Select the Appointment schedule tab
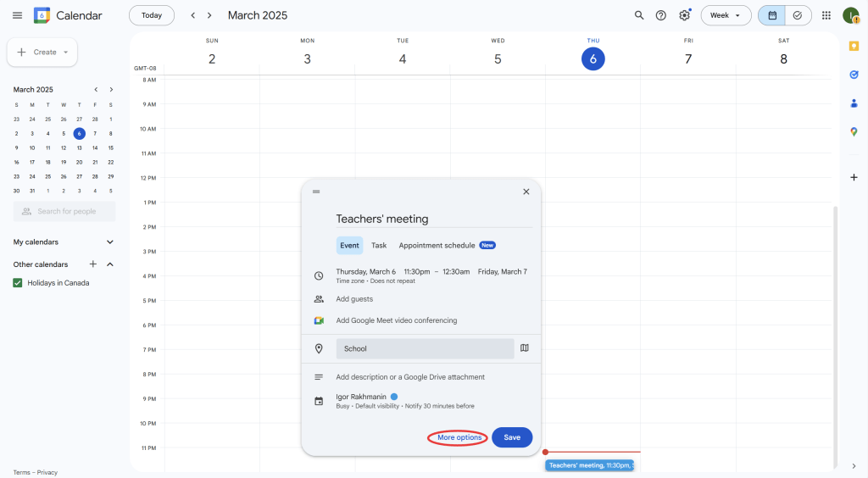Image resolution: width=868 pixels, height=478 pixels. point(437,246)
